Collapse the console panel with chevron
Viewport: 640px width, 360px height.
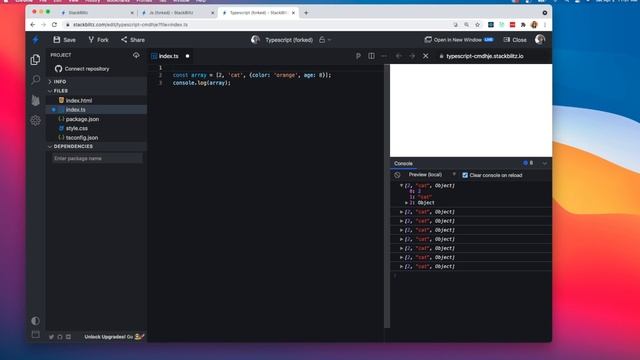coord(544,163)
